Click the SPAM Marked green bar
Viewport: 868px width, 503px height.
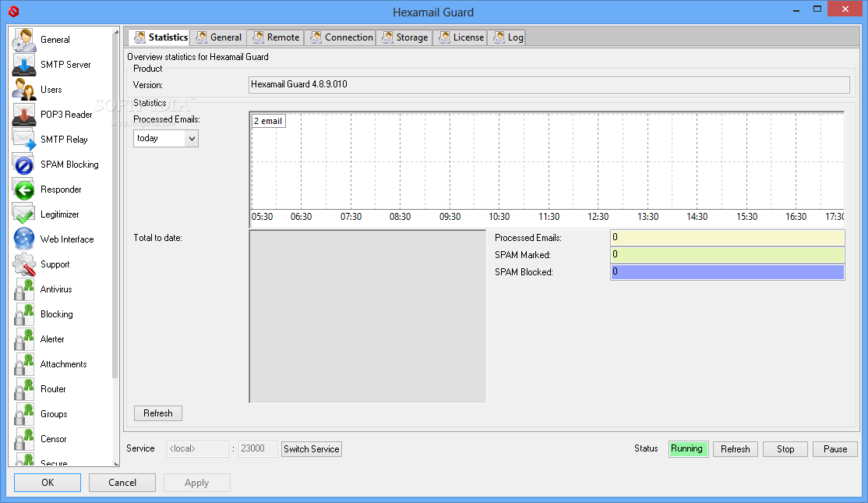tap(728, 255)
